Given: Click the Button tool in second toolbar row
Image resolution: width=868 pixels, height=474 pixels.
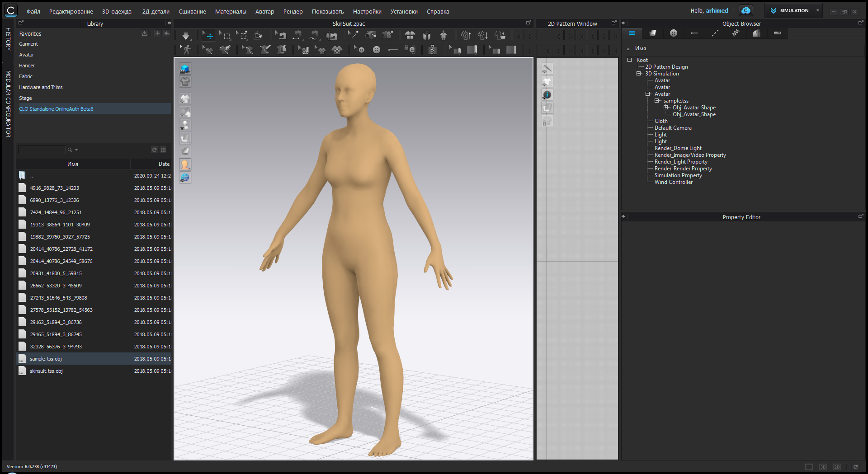Looking at the screenshot, I should tap(376, 50).
